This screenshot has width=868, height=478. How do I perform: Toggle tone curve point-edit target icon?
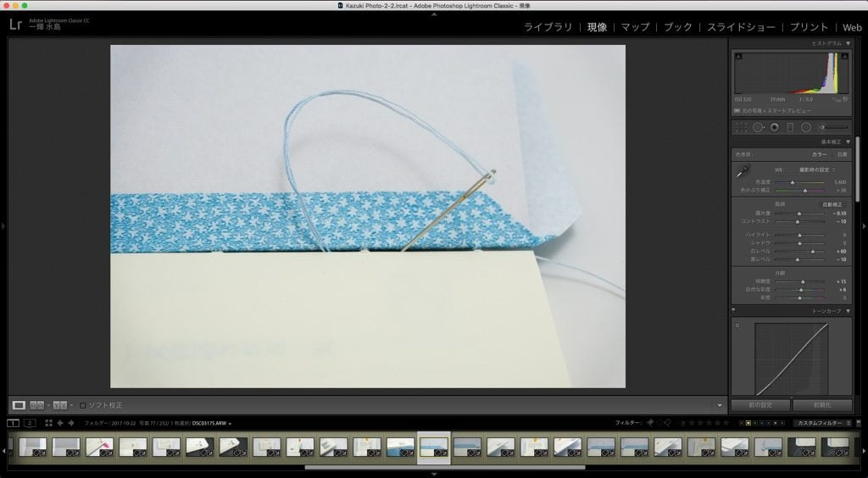pos(737,325)
